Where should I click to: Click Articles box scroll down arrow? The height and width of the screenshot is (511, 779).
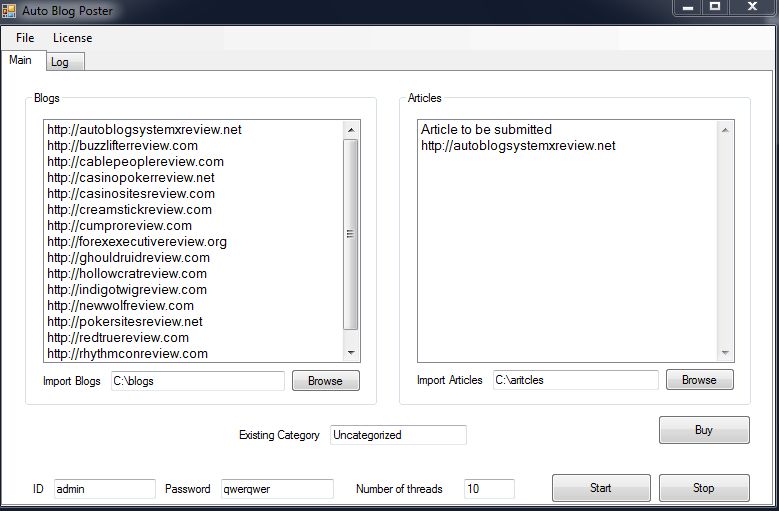725,353
